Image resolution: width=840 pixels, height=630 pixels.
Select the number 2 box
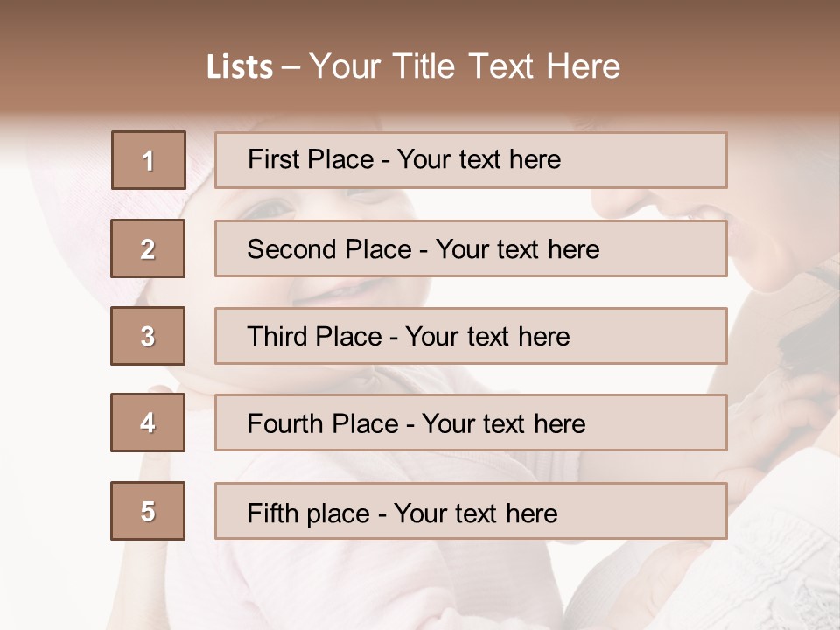click(x=148, y=248)
